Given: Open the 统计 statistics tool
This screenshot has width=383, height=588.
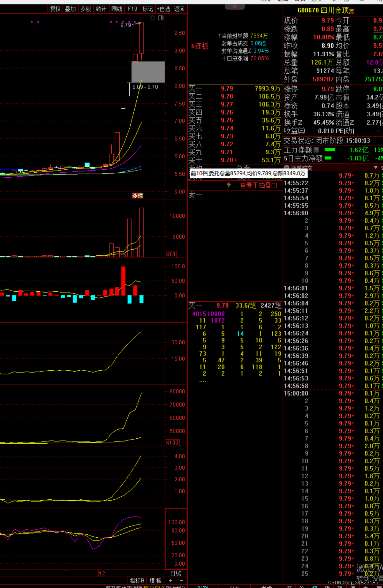Looking at the screenshot, I should click(x=101, y=9).
